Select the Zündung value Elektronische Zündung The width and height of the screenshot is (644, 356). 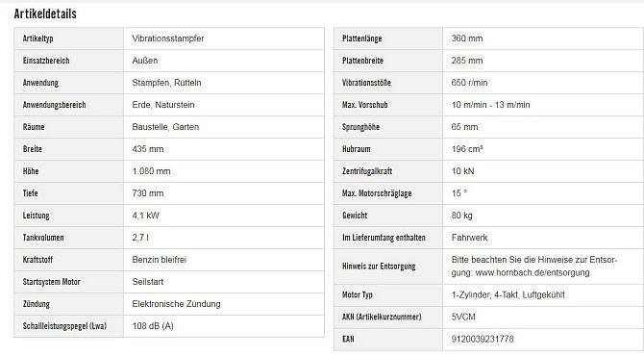pos(176,304)
